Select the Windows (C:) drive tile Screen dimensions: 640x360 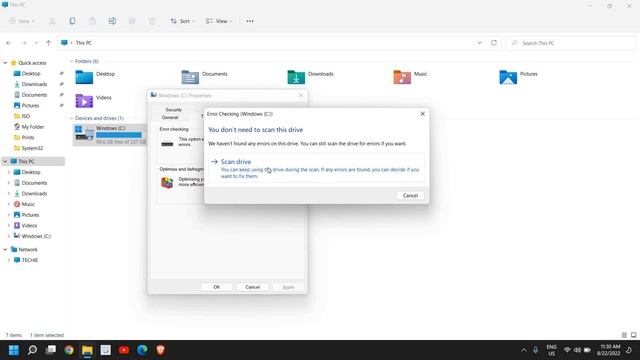pyautogui.click(x=110, y=135)
